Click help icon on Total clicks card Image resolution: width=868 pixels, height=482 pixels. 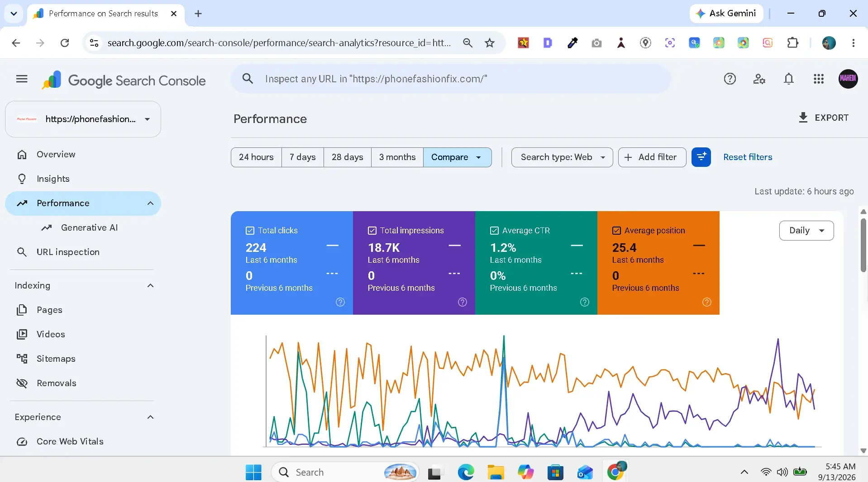point(340,302)
